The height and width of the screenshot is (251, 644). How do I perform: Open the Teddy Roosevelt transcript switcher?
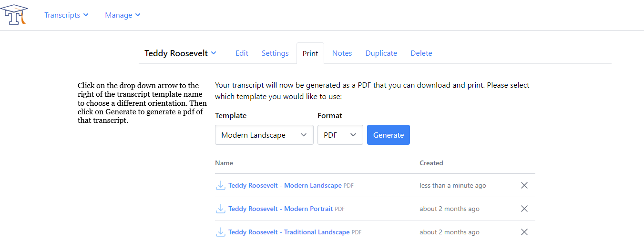180,53
